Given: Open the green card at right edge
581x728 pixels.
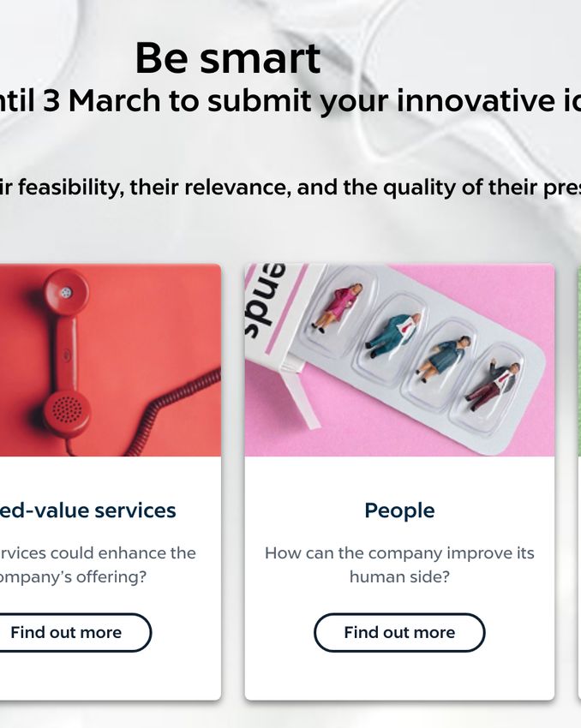Looking at the screenshot, I should tap(579, 481).
